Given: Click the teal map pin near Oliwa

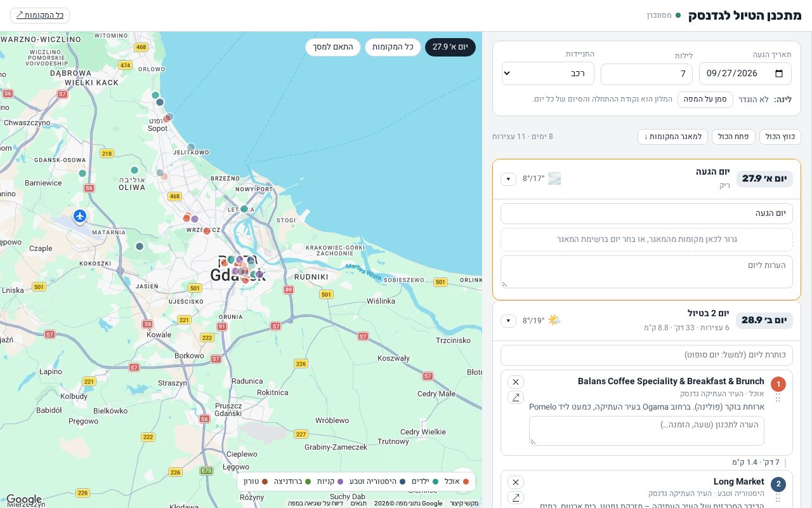Looking at the screenshot, I should 134,170.
